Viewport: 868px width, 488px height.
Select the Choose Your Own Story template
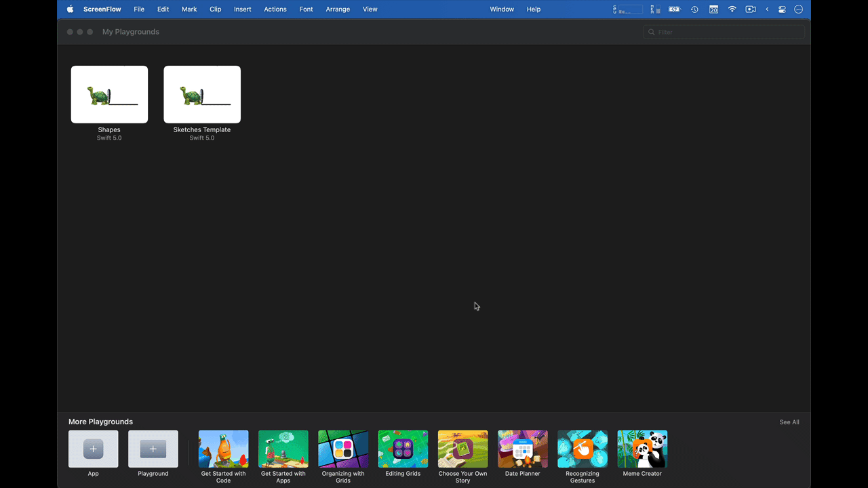point(462,449)
